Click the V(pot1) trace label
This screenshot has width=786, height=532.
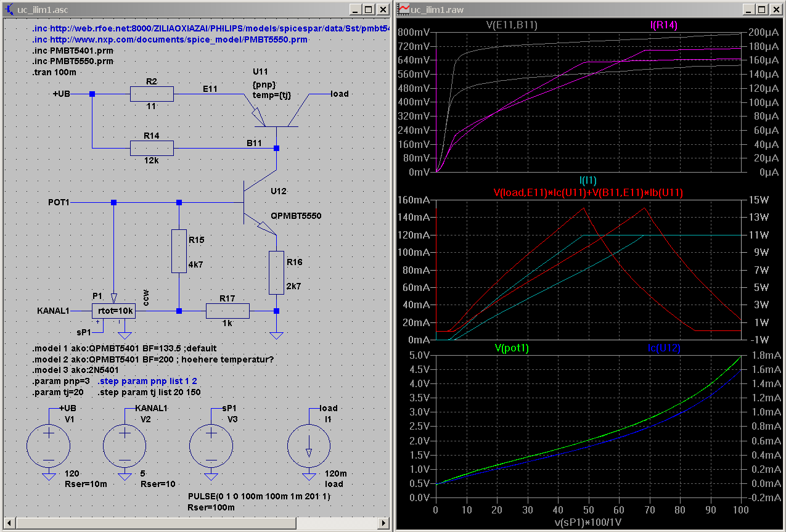click(512, 348)
